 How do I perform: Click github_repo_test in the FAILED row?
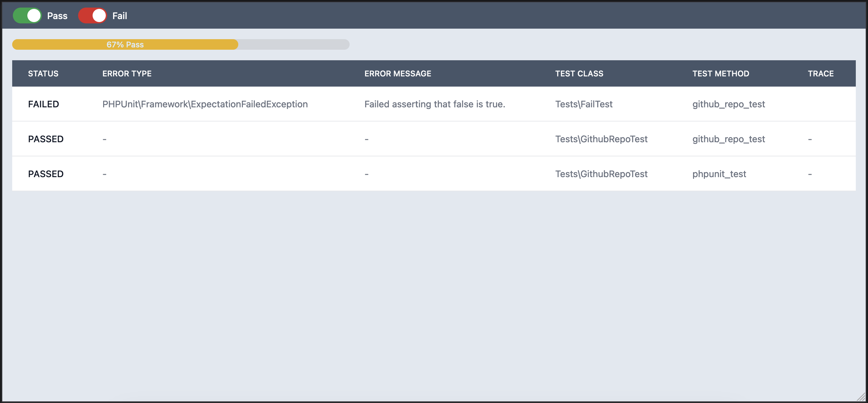pyautogui.click(x=728, y=104)
